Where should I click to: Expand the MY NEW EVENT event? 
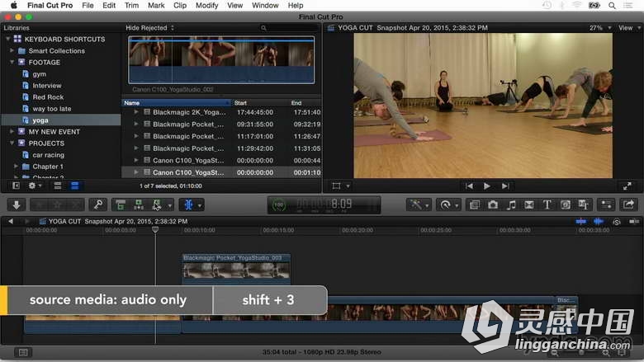pyautogui.click(x=12, y=131)
